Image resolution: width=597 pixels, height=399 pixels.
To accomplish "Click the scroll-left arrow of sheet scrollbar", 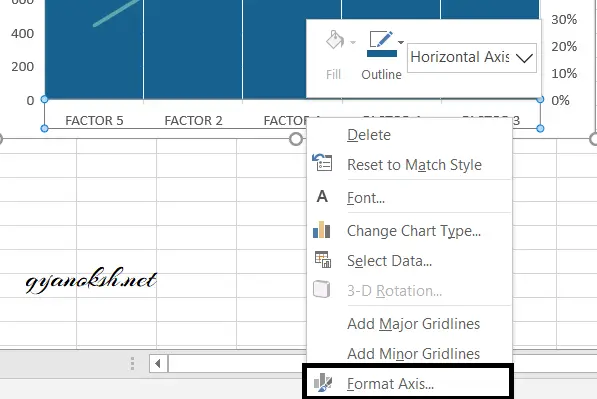I will (x=158, y=364).
